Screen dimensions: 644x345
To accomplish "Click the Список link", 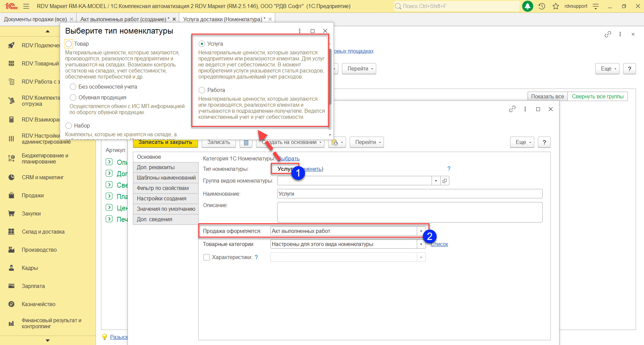I will pyautogui.click(x=439, y=244).
